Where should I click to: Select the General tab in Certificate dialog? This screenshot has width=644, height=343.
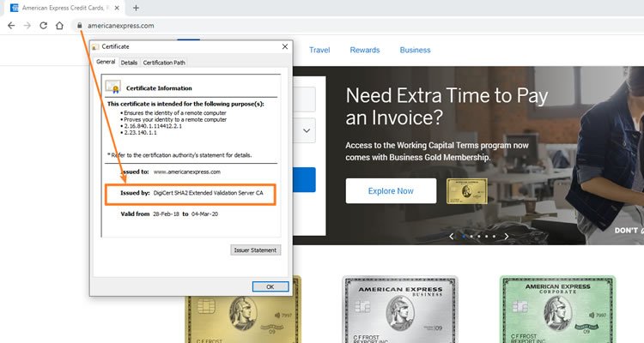coord(106,62)
